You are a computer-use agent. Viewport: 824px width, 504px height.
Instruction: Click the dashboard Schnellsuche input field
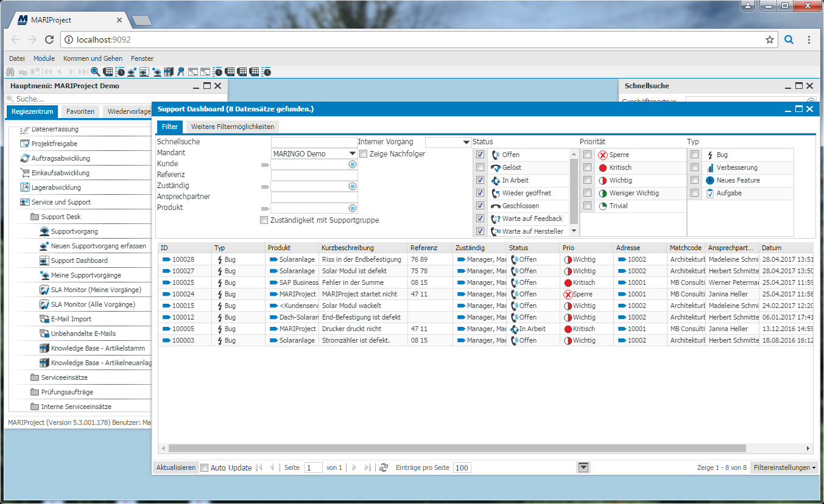coord(314,142)
